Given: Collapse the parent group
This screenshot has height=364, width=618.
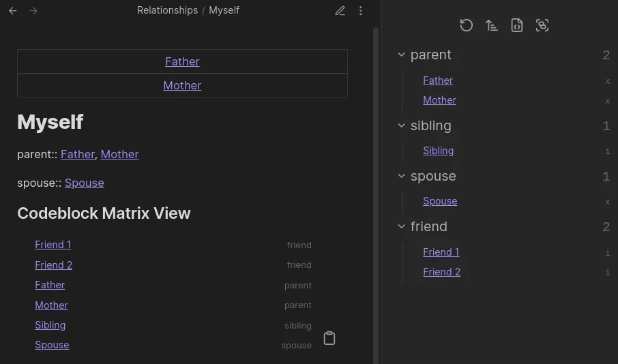Looking at the screenshot, I should [x=402, y=55].
